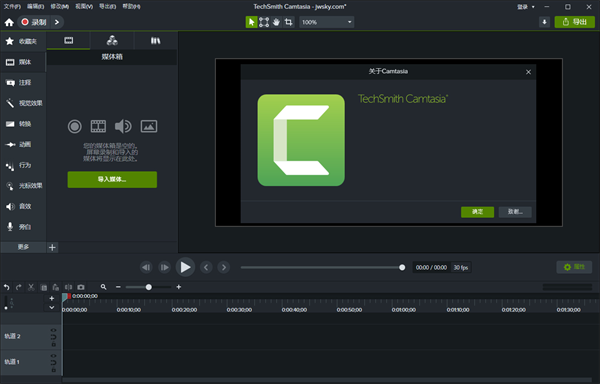Open the 动画 animations panel
Viewport: 600px width, 384px height.
(x=23, y=145)
